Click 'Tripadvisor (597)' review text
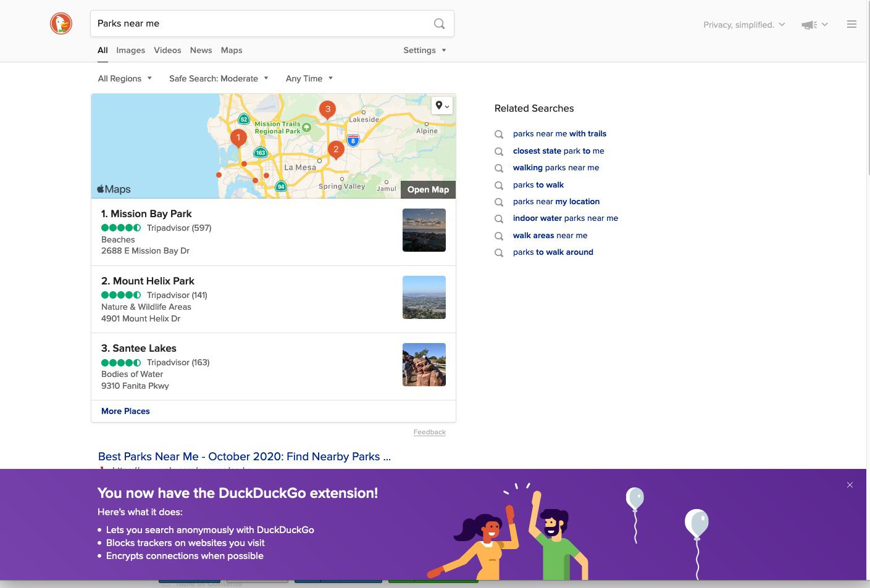 (x=179, y=228)
